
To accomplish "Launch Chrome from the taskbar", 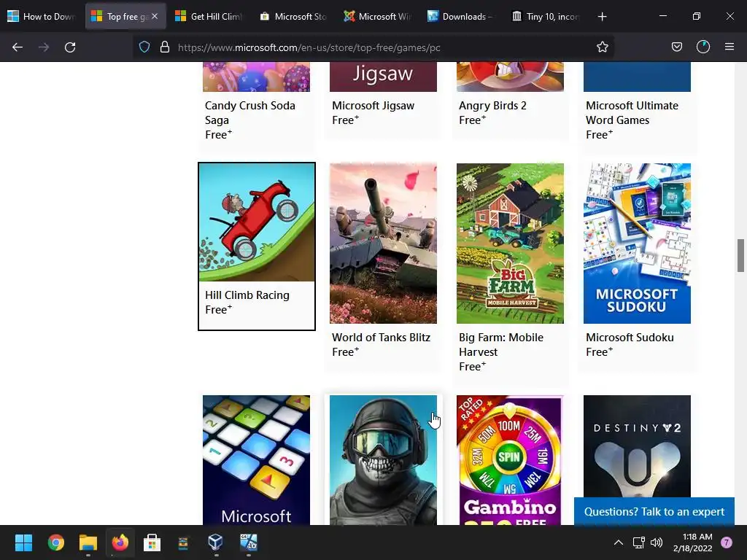I will click(x=55, y=542).
